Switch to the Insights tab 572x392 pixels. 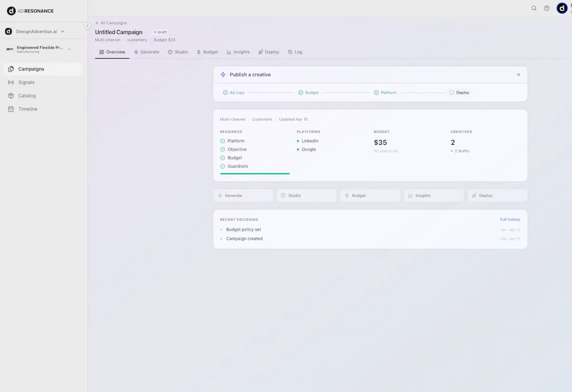[x=238, y=52]
